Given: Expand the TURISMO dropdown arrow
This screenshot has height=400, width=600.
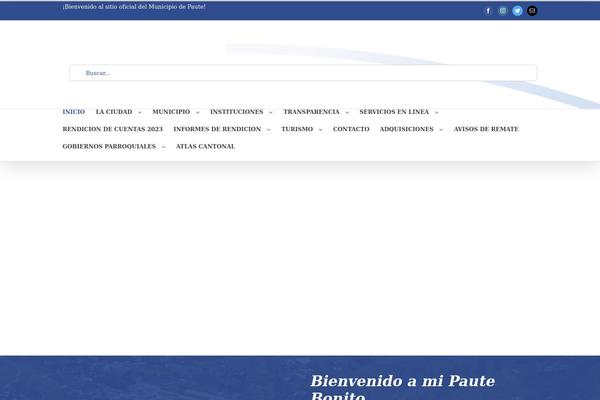Looking at the screenshot, I should pyautogui.click(x=320, y=130).
